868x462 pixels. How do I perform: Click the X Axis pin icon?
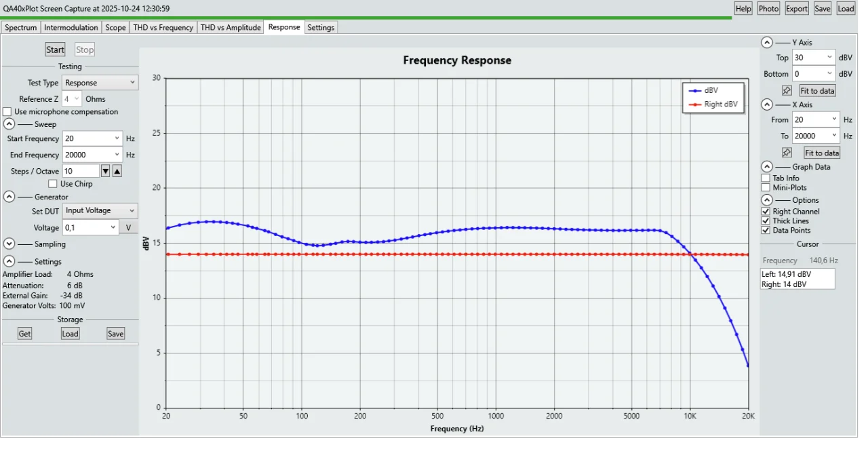(x=786, y=153)
